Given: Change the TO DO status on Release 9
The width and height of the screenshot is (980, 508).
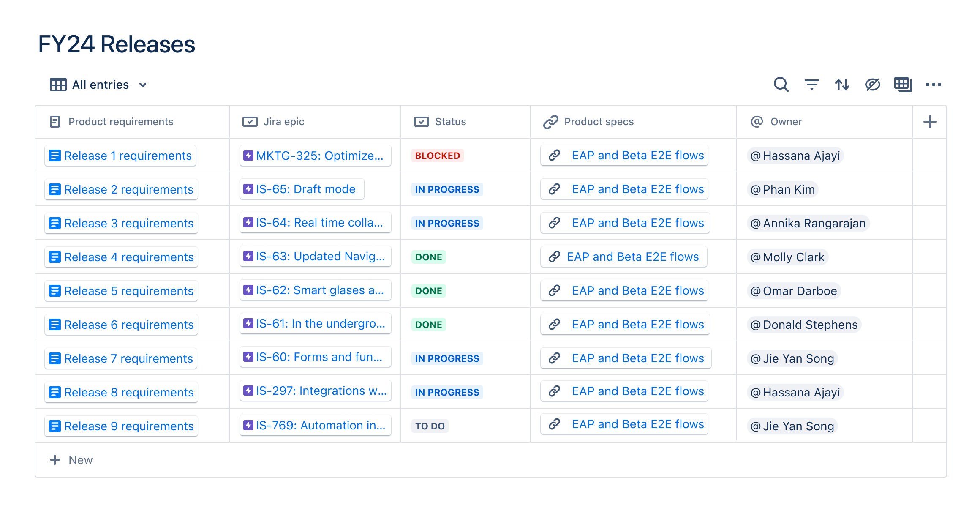Looking at the screenshot, I should tap(429, 426).
